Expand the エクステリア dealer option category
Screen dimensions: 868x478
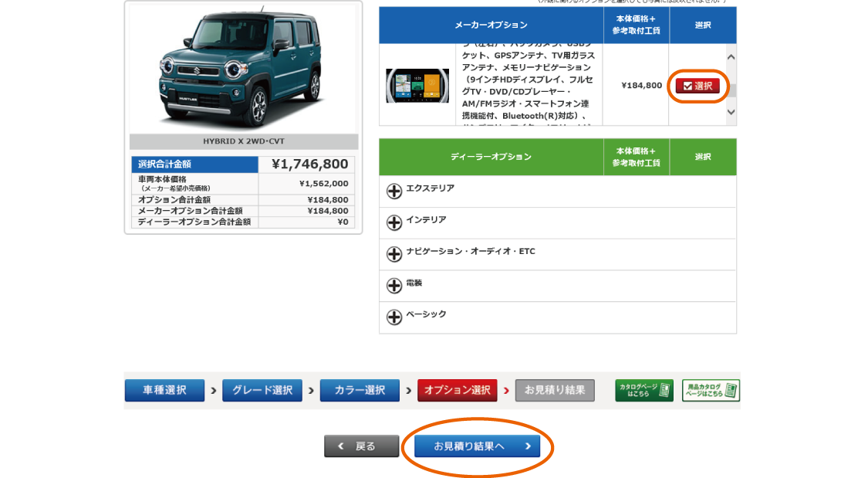coord(394,191)
